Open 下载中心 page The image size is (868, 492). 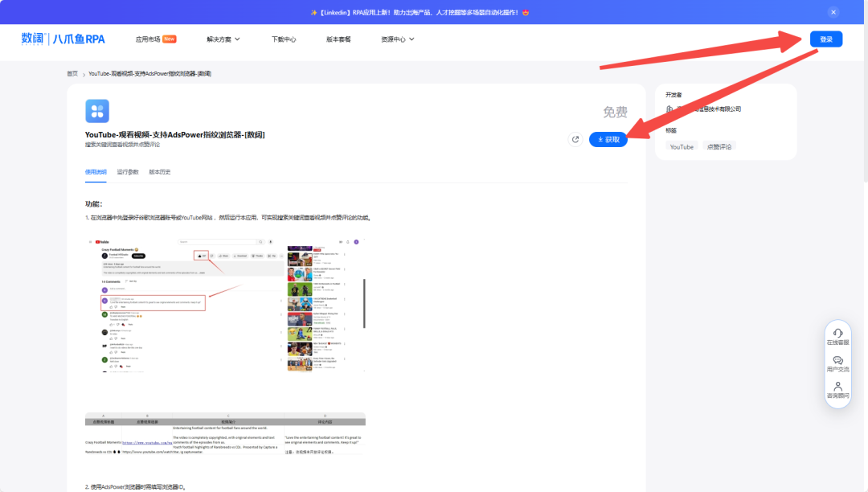point(284,39)
